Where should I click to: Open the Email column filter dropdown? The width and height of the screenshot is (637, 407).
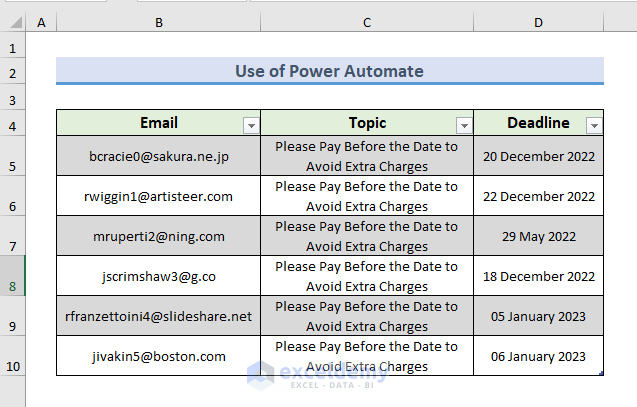(251, 126)
